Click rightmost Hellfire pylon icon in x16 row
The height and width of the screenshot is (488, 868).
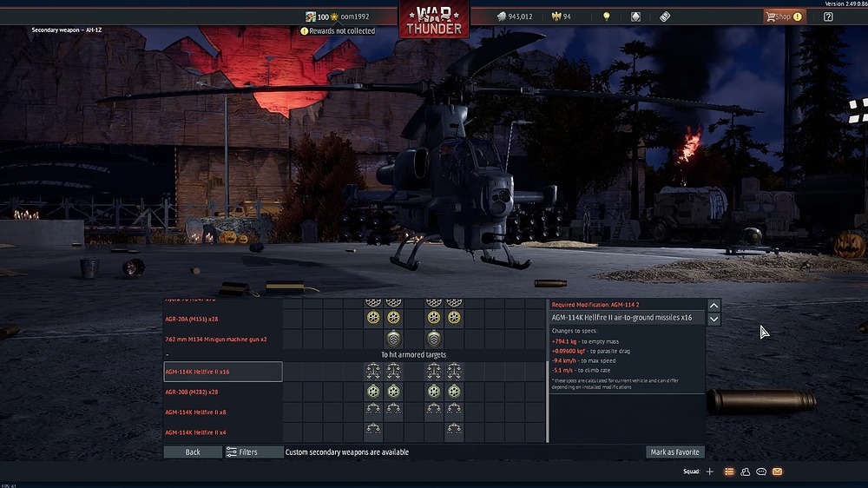coord(454,372)
